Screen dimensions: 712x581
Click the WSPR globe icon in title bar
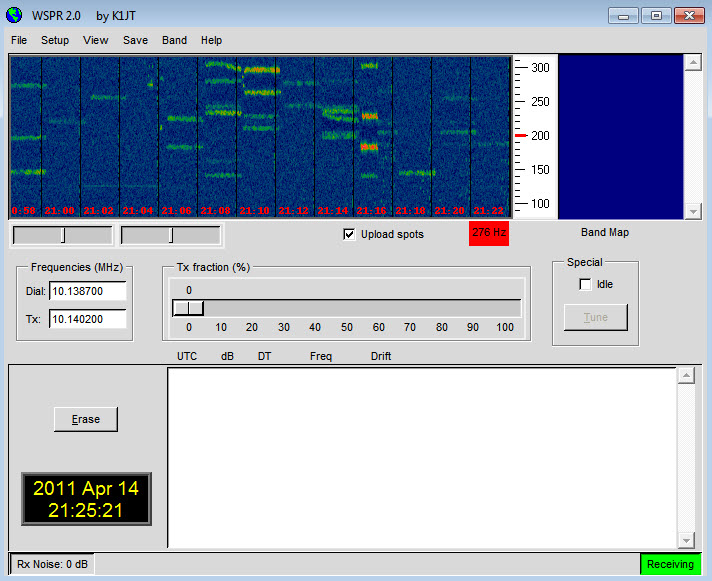pos(14,15)
